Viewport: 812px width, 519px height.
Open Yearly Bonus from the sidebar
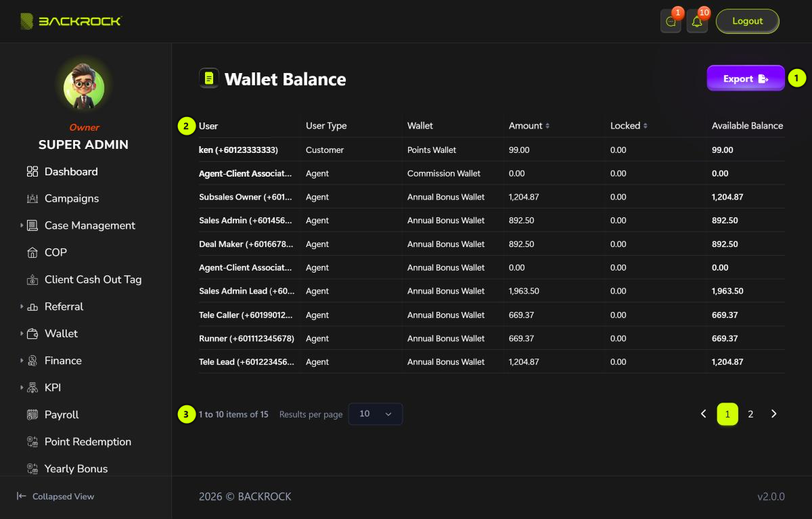pos(76,469)
